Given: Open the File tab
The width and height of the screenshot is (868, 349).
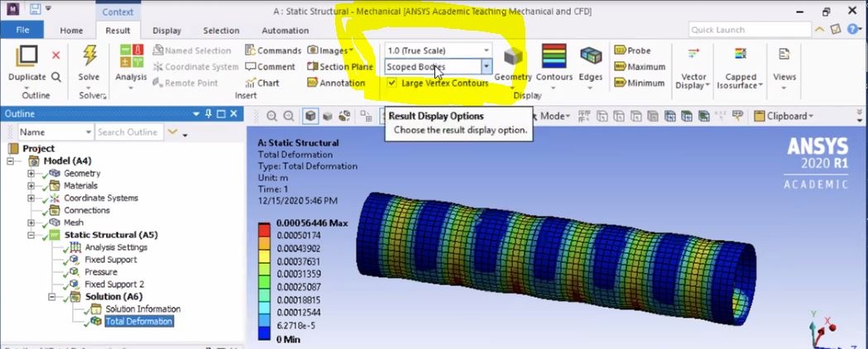Looking at the screenshot, I should [x=22, y=30].
